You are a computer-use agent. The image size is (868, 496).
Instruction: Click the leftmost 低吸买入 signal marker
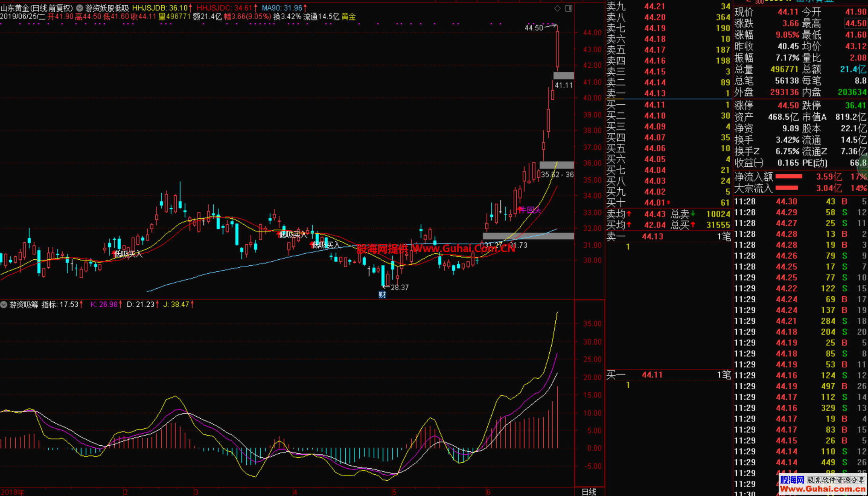point(128,254)
